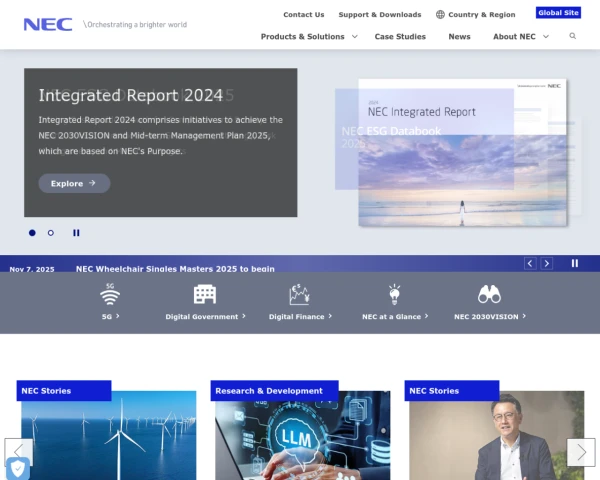Select the Digital Finance chart icon
600x480 pixels.
coord(299,294)
